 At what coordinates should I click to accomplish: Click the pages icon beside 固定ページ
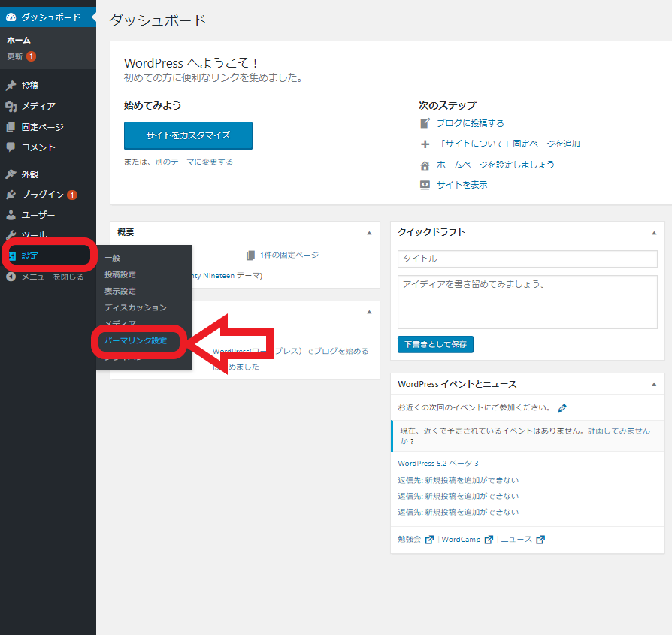[11, 127]
